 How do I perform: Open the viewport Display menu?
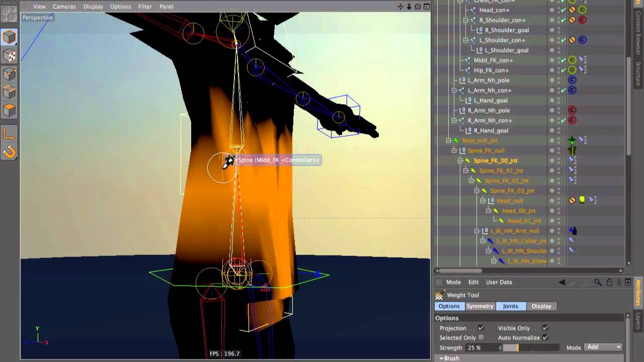(x=93, y=7)
